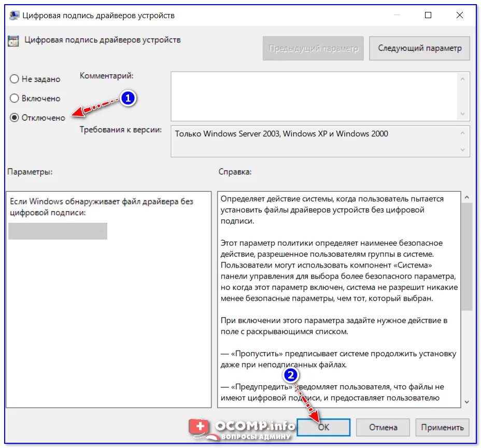Click the comment field scroll up arrow
This screenshot has height=448, width=481.
[462, 79]
